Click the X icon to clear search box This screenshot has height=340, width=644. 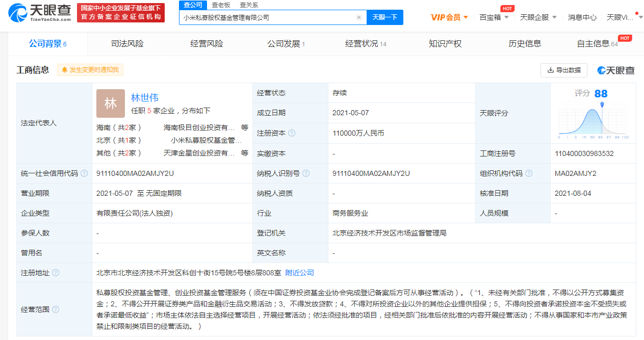tap(358, 17)
